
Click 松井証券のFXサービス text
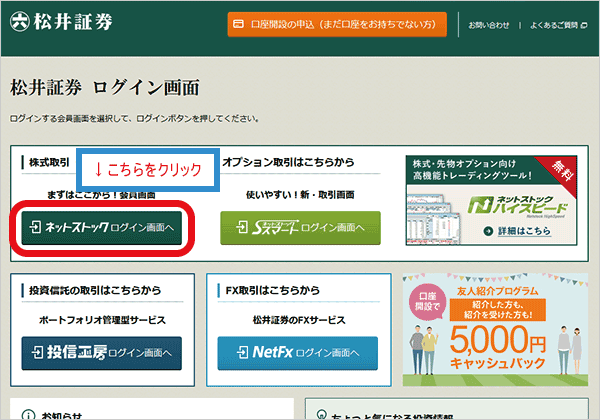tap(299, 320)
